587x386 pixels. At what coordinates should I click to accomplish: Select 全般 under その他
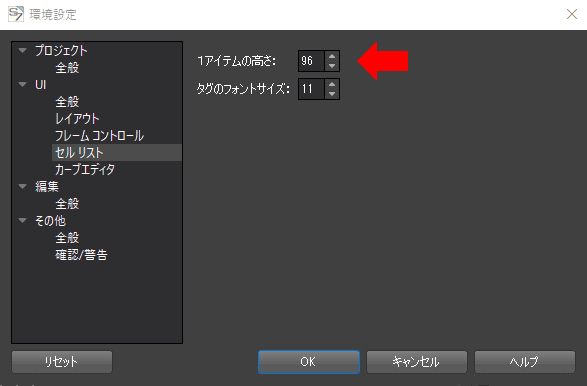[x=67, y=238]
